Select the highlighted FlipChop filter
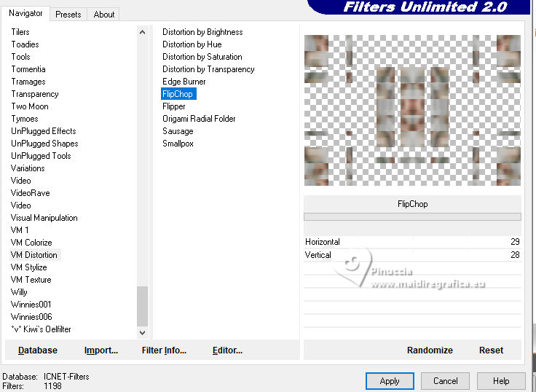This screenshot has width=536, height=392. [x=178, y=94]
